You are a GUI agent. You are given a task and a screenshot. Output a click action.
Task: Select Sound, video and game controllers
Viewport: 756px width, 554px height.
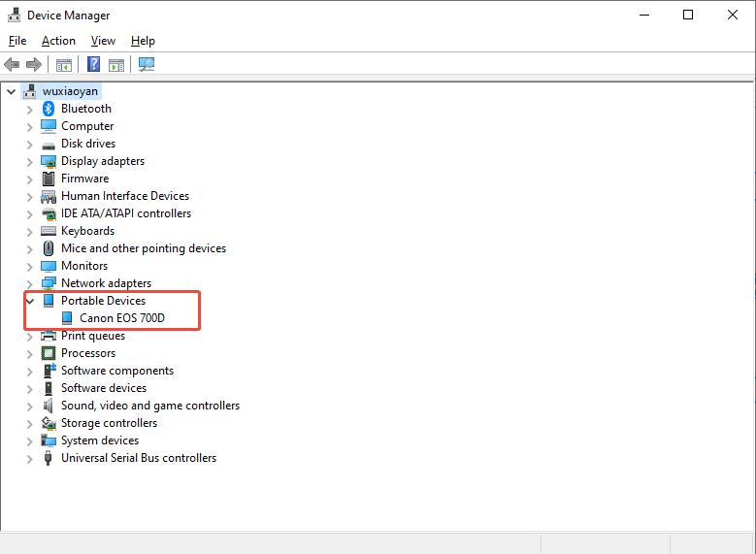pos(149,406)
